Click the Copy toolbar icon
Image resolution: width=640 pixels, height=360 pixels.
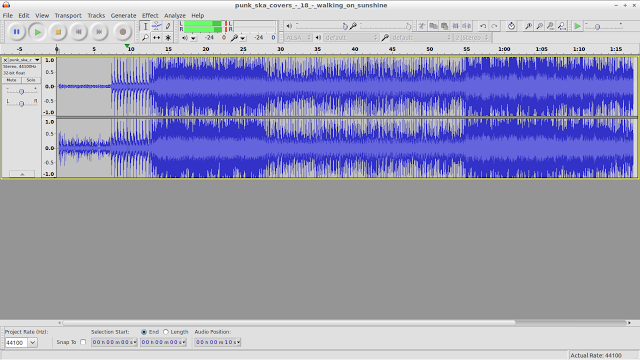click(x=433, y=26)
